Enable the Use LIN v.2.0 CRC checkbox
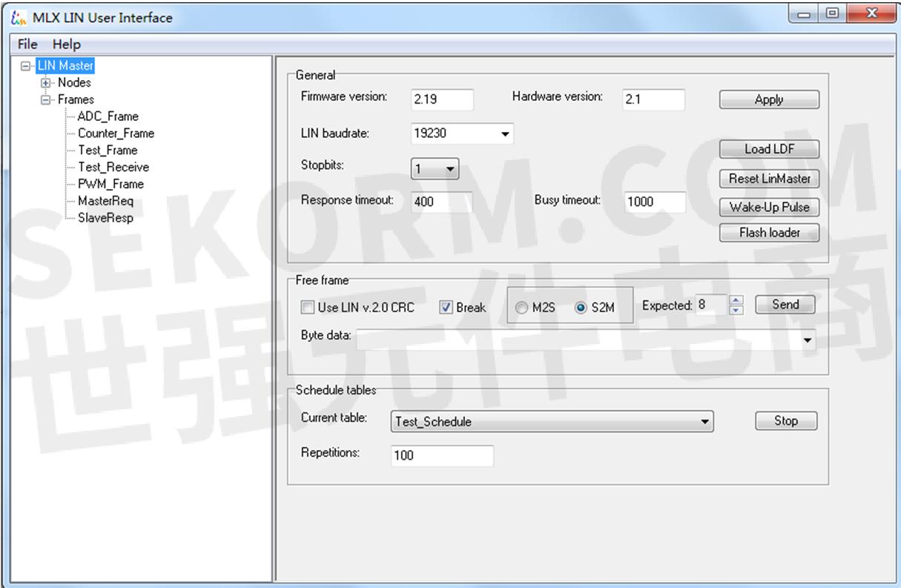This screenshot has height=588, width=901. 307,307
